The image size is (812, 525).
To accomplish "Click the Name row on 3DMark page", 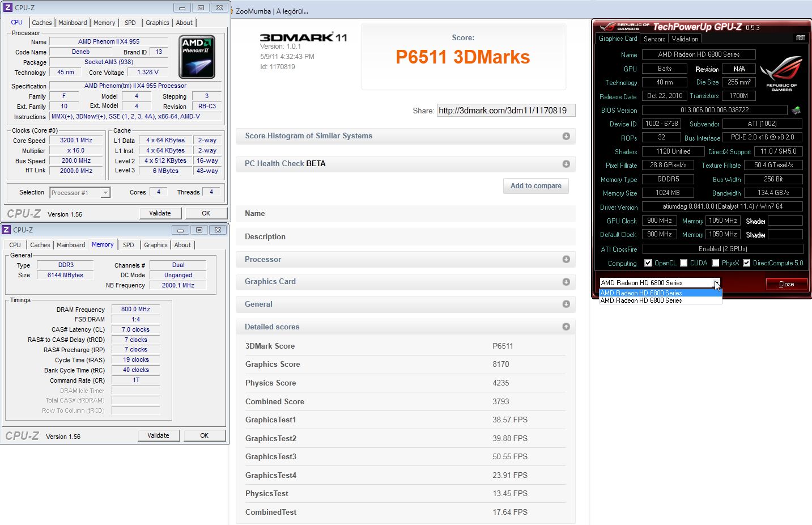I will tap(406, 214).
